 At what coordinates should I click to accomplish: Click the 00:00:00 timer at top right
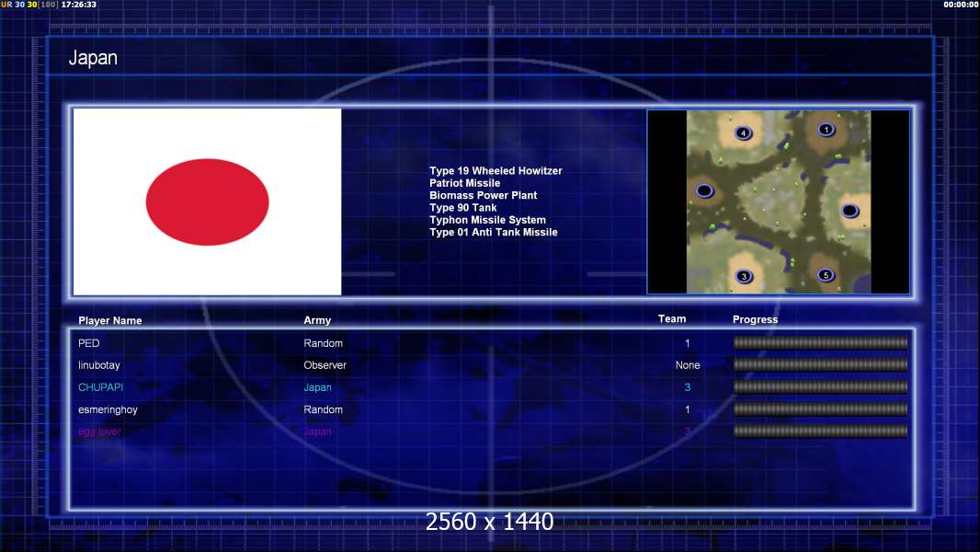962,5
